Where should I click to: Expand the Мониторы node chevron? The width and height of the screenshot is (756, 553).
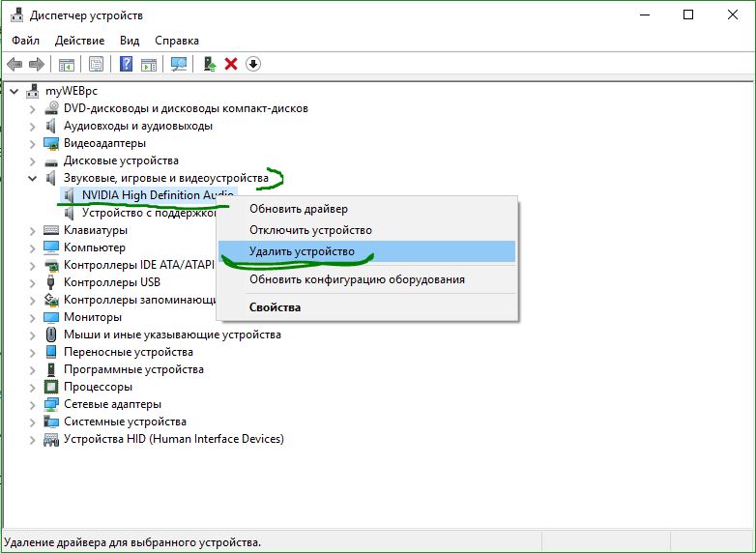[x=32, y=317]
